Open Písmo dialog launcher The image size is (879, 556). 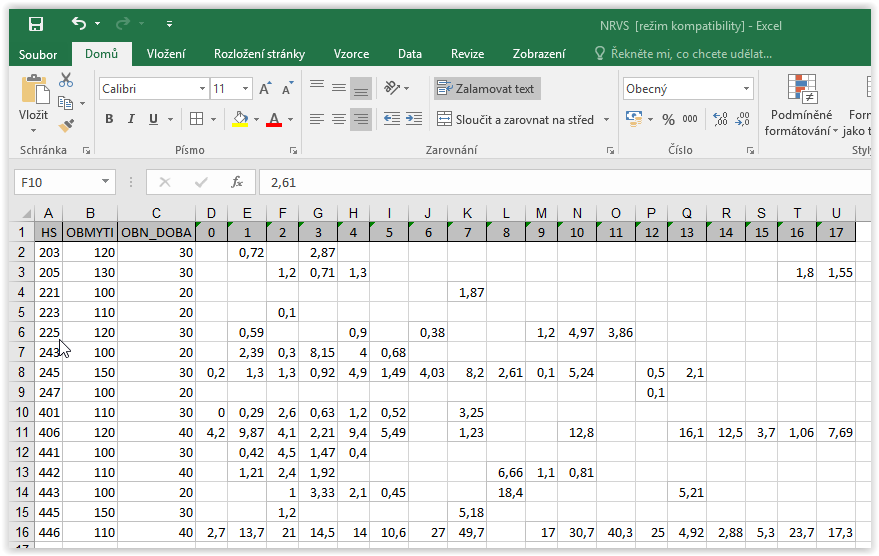pyautogui.click(x=293, y=150)
